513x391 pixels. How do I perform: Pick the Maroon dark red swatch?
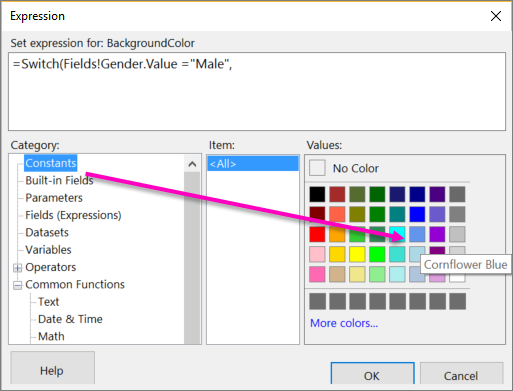(317, 214)
